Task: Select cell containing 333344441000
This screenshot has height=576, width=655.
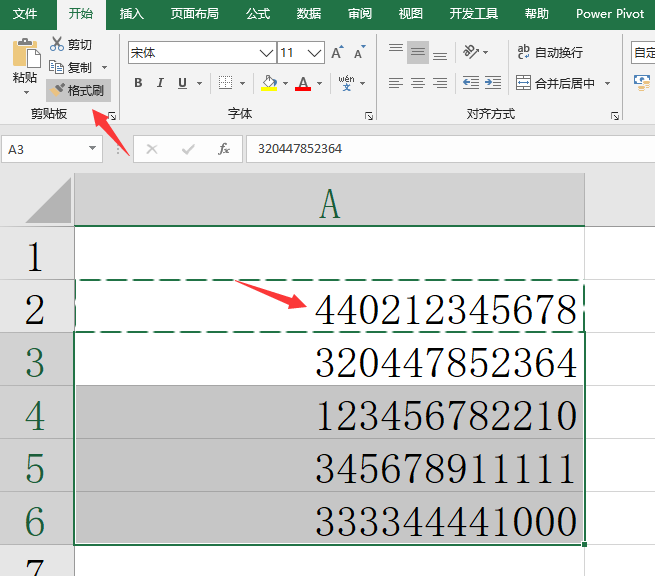Action: (330, 518)
